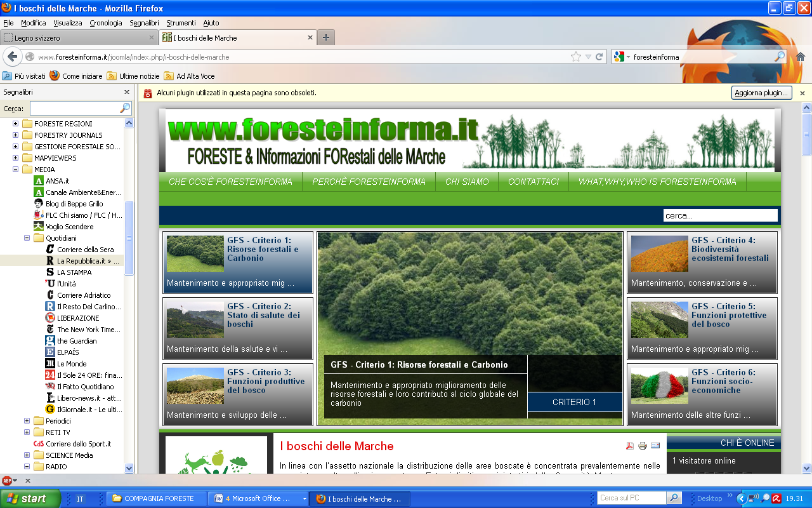The image size is (812, 508).
Task: Click the printer icon beside the article title
Action: click(643, 446)
